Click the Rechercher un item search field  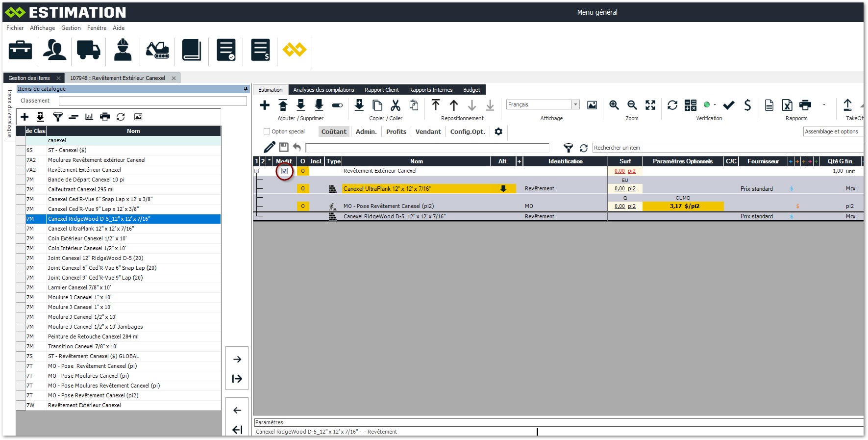click(x=725, y=148)
